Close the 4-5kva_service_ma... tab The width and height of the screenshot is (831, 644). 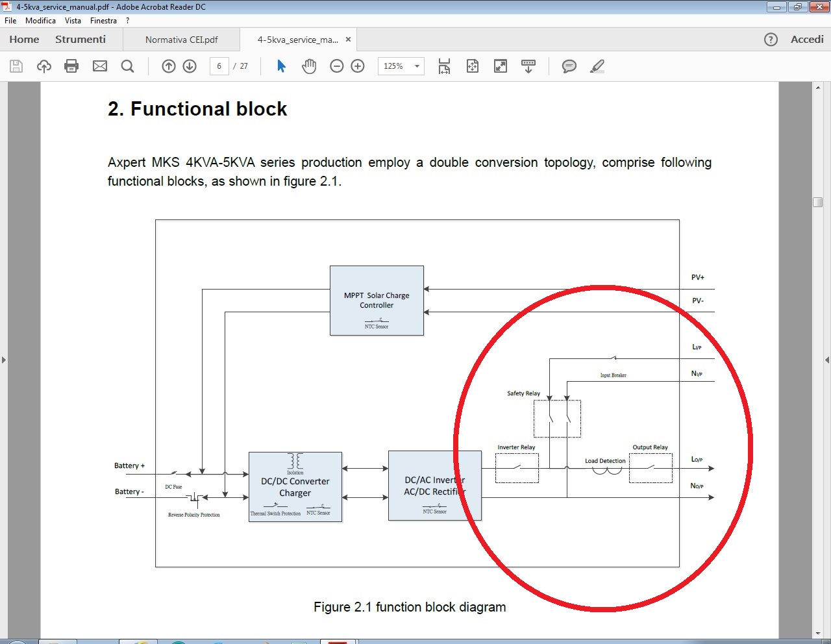348,40
